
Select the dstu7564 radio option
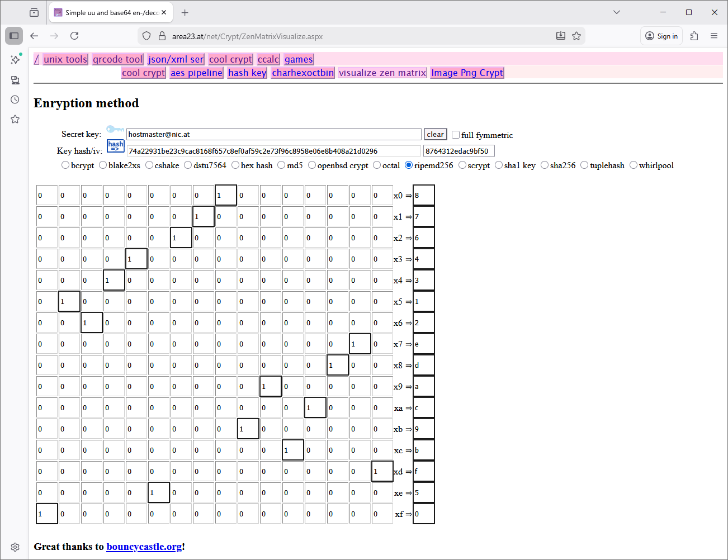click(x=188, y=165)
